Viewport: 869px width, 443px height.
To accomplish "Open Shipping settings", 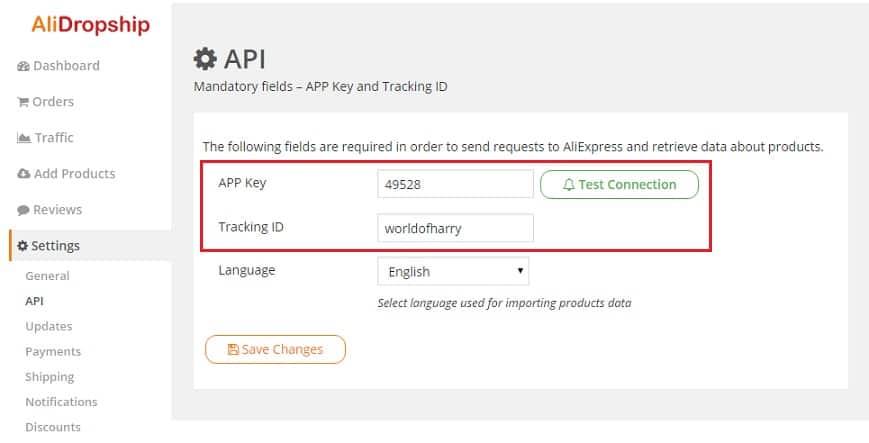I will (49, 377).
